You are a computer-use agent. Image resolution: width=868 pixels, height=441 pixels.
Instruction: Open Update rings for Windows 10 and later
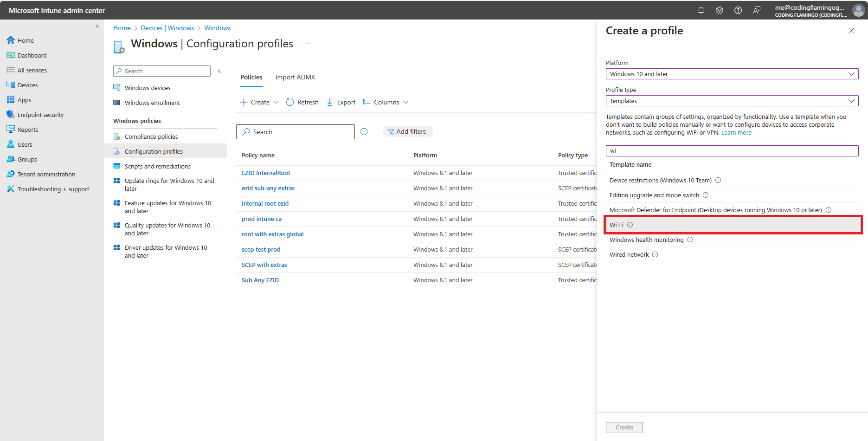(x=169, y=185)
